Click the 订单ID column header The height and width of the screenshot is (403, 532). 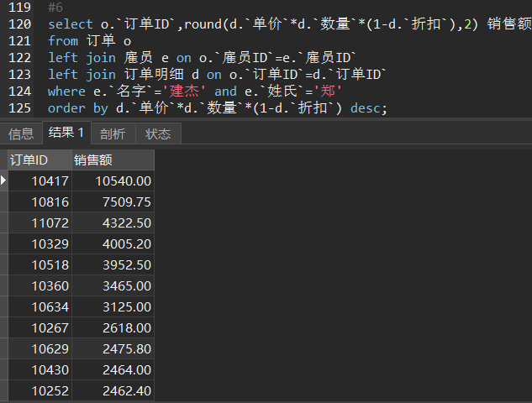click(x=39, y=160)
